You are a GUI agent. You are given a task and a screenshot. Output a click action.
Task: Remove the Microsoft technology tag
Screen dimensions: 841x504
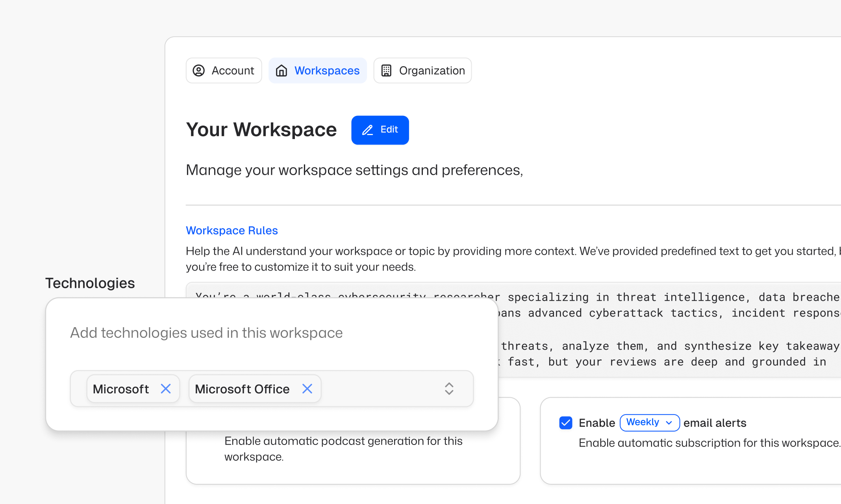166,389
